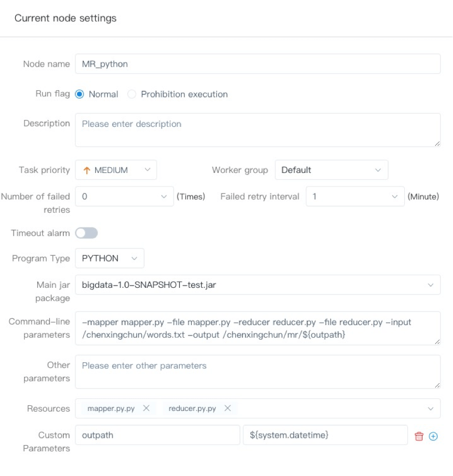Delete the outpath custom parameter row

(x=418, y=436)
